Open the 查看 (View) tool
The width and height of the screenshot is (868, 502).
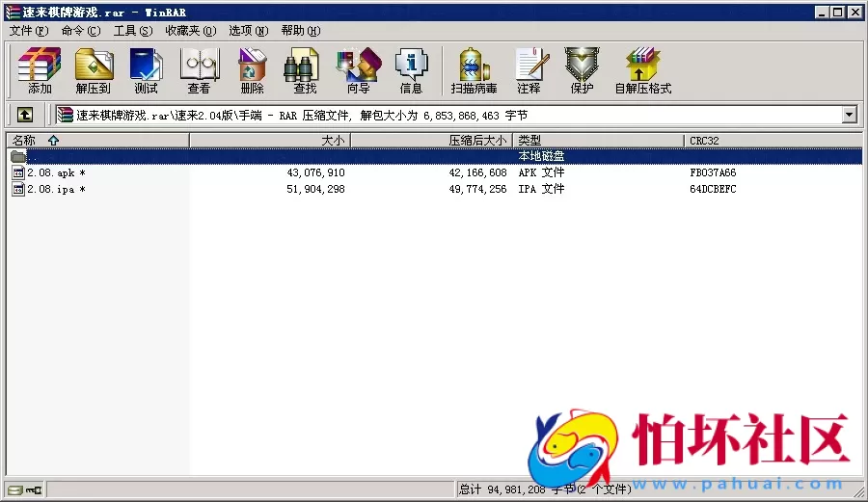(x=200, y=70)
